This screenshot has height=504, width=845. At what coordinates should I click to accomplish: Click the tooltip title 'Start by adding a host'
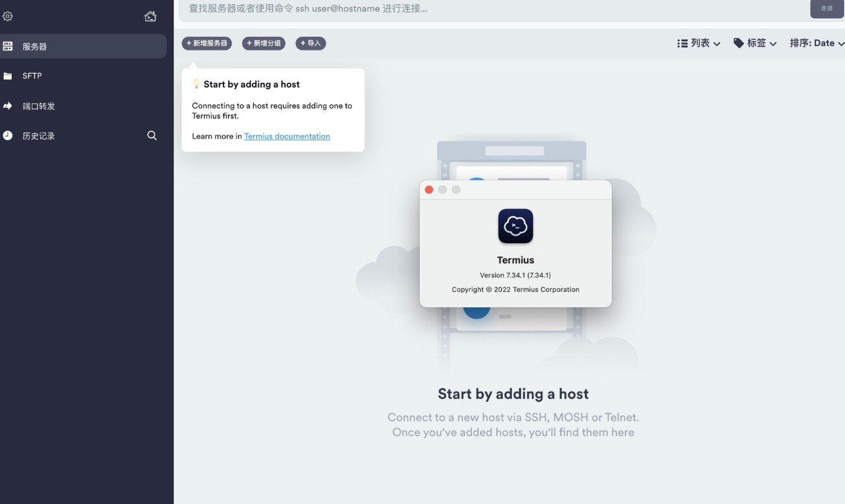[251, 84]
